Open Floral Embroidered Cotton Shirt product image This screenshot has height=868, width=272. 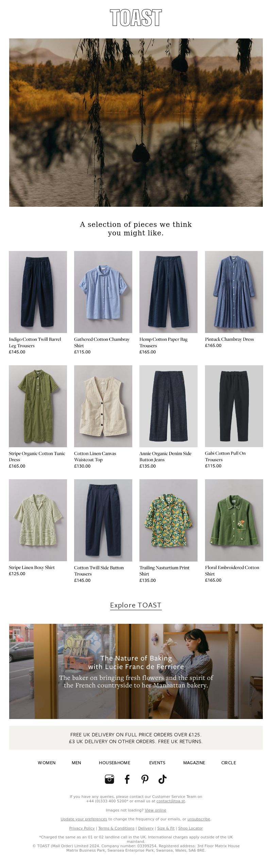234,520
